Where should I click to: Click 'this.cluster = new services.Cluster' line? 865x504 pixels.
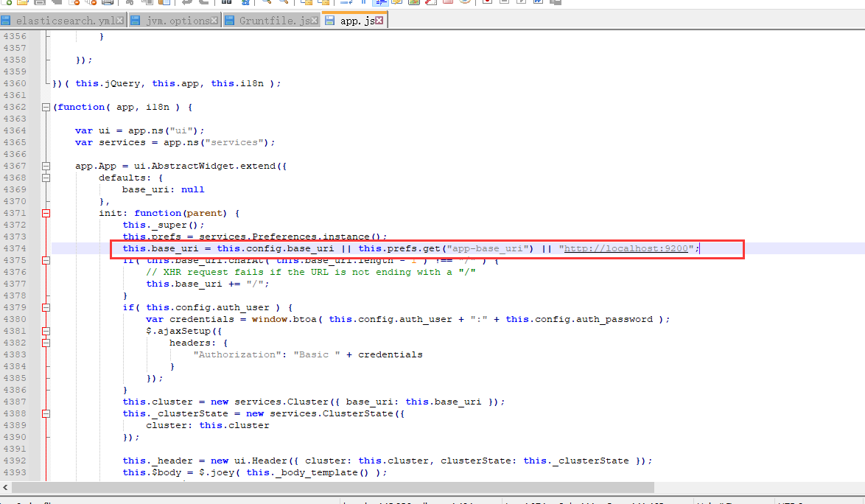(313, 402)
